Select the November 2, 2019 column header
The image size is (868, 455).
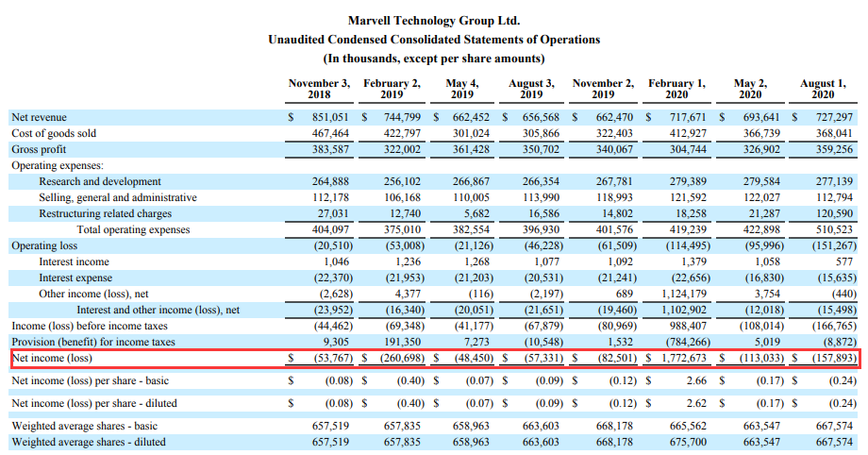603,89
